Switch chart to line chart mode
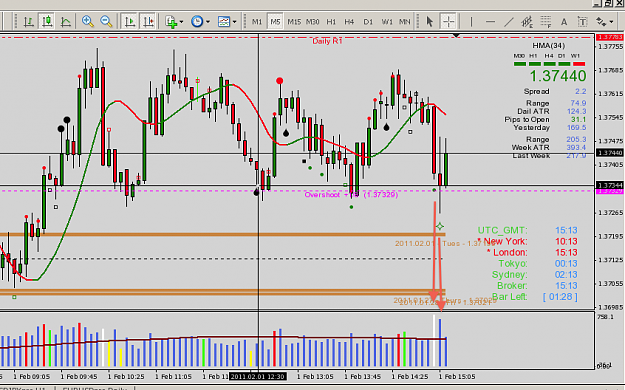The height and width of the screenshot is (390, 625). coord(66,21)
